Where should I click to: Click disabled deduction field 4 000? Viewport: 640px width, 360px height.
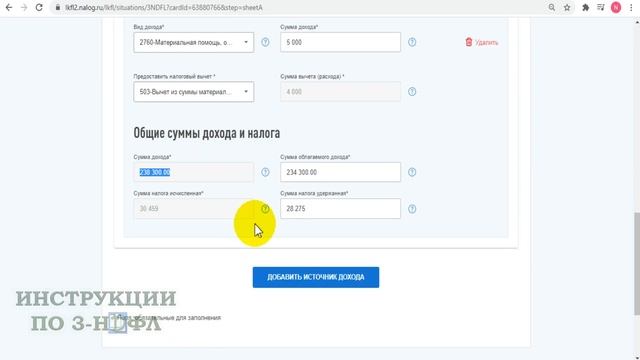point(340,92)
